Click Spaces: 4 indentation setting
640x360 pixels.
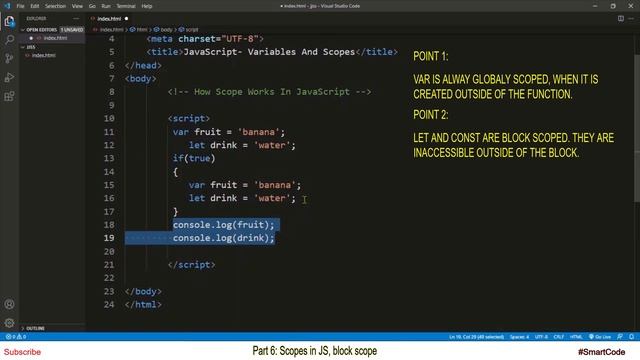pyautogui.click(x=519, y=337)
